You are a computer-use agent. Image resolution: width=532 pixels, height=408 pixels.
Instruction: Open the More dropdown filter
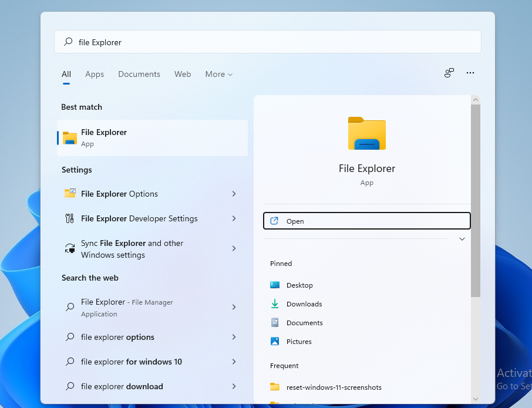click(219, 75)
